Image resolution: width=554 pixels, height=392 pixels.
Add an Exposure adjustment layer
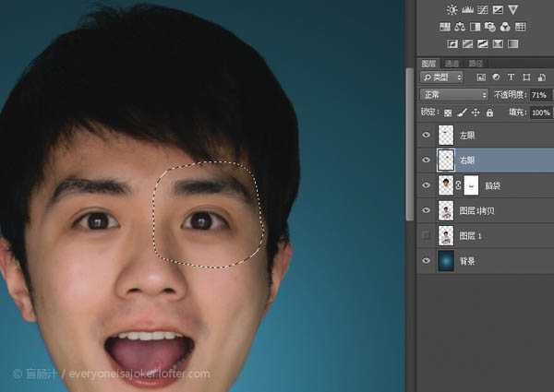[498, 10]
